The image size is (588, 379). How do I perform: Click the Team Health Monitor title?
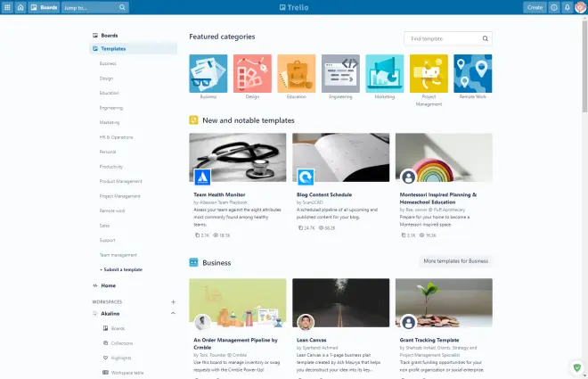click(x=219, y=194)
